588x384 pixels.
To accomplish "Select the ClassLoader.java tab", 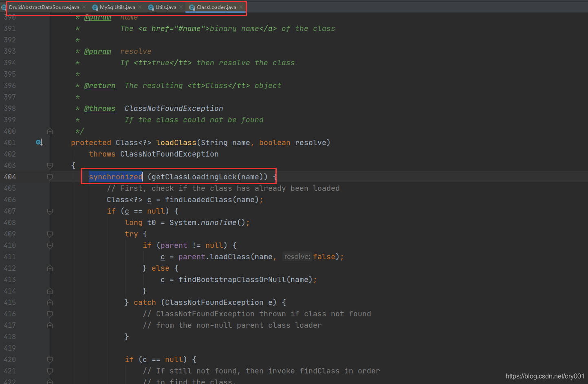I will coord(216,7).
